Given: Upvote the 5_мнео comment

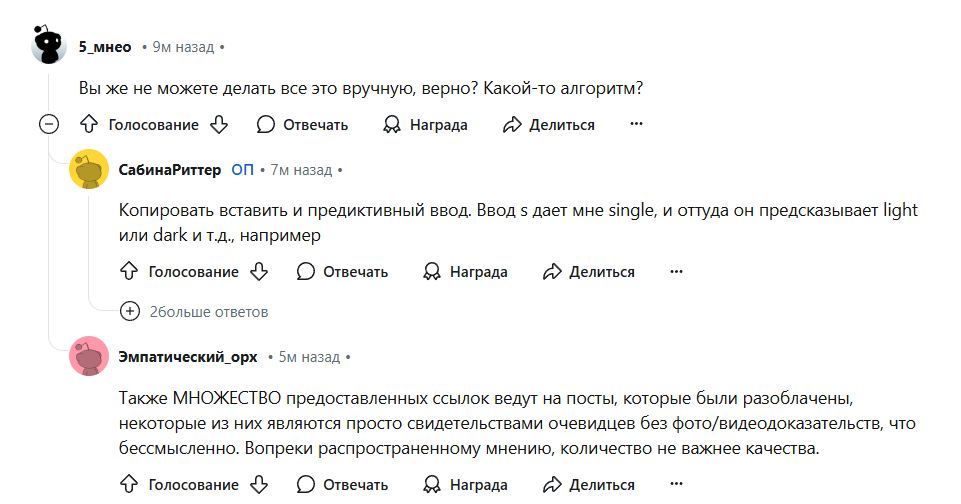Looking at the screenshot, I should click(89, 124).
